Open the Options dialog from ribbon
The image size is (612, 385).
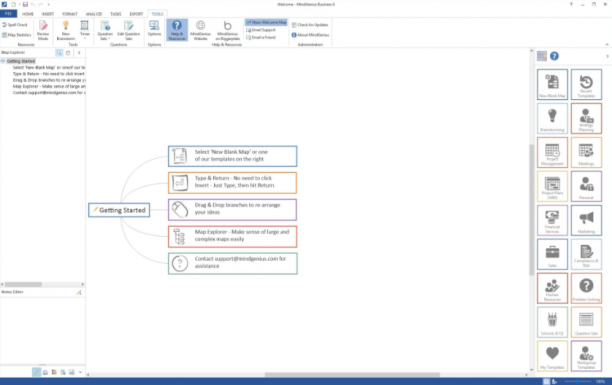(154, 29)
